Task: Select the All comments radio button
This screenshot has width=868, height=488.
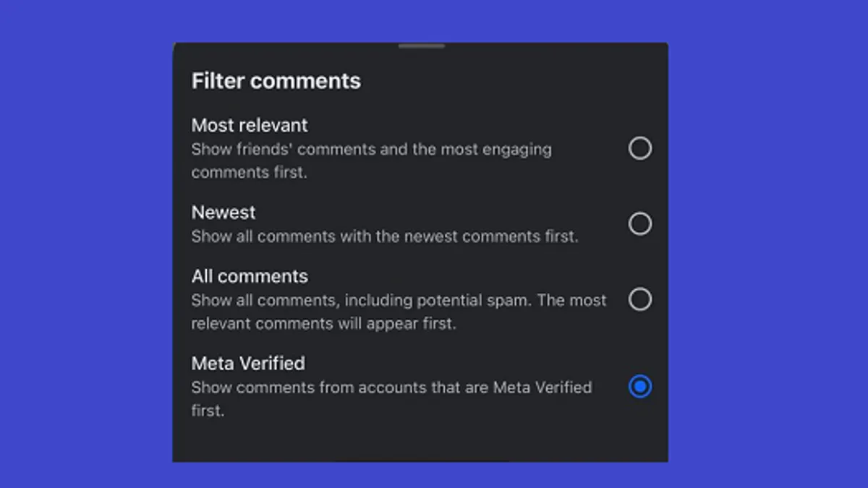Action: [639, 299]
